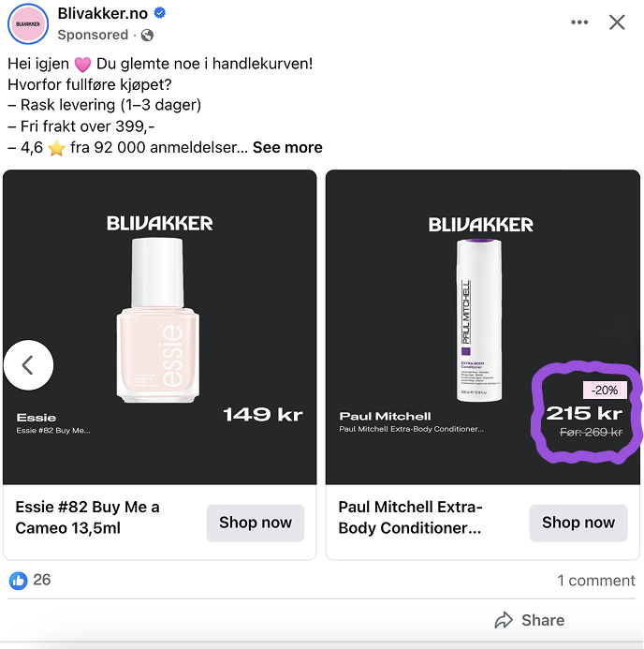This screenshot has height=649, width=644.
Task: Click the Paul Mitchell Extra-Body Conditioner title
Action: coord(410,517)
